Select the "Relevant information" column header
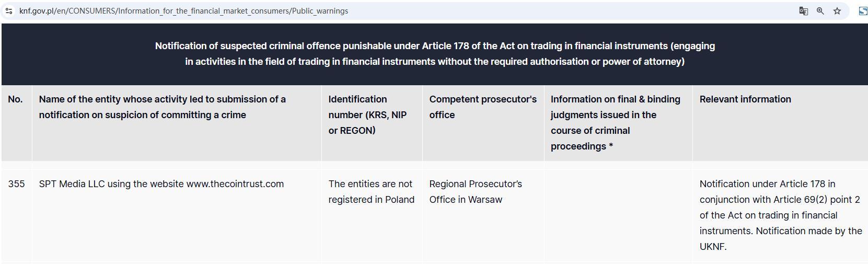 click(x=745, y=99)
